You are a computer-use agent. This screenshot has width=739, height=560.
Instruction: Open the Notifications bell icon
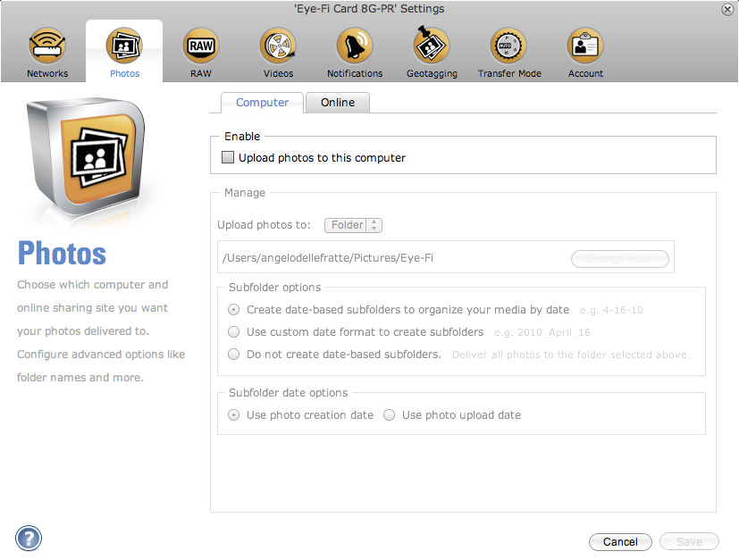pos(355,46)
